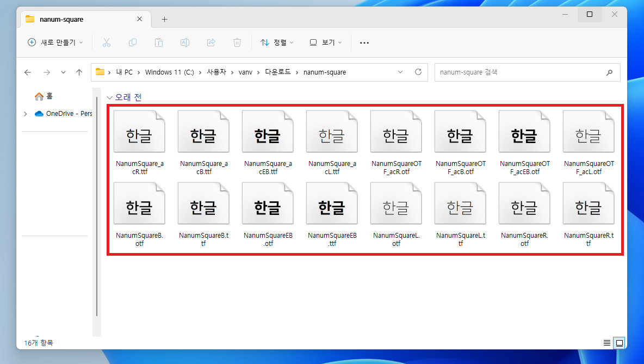This screenshot has height=364, width=644.
Task: Go up to the parent folder
Action: tap(79, 72)
